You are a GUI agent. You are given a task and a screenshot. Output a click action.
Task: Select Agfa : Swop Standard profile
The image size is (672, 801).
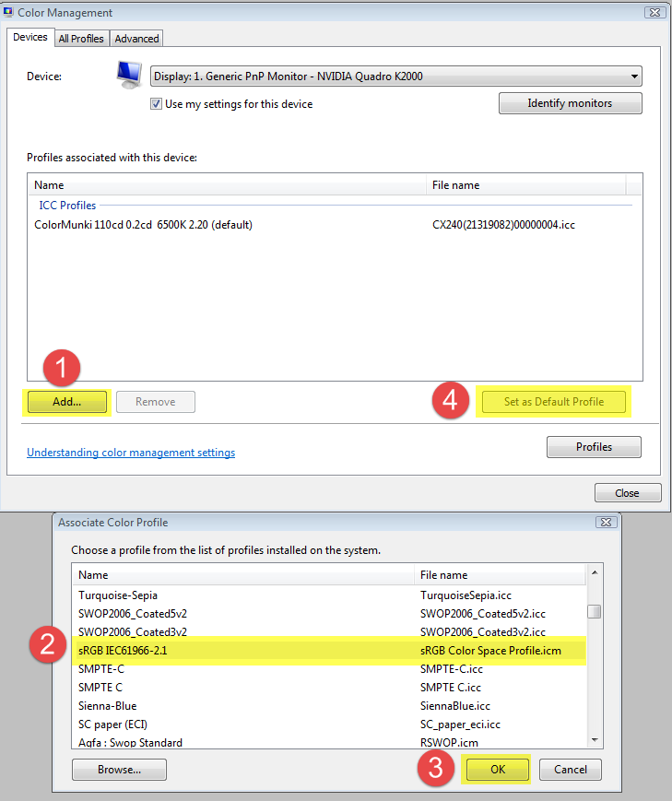[328, 742]
